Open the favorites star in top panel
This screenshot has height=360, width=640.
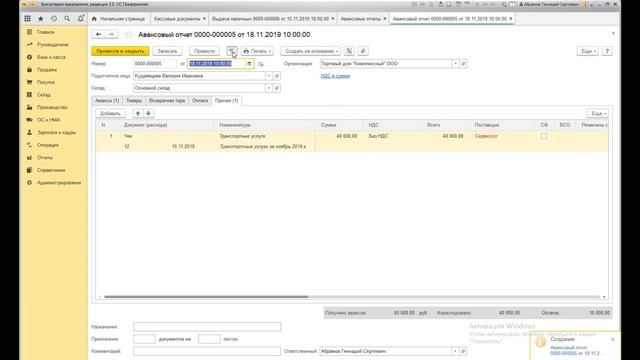(x=41, y=19)
